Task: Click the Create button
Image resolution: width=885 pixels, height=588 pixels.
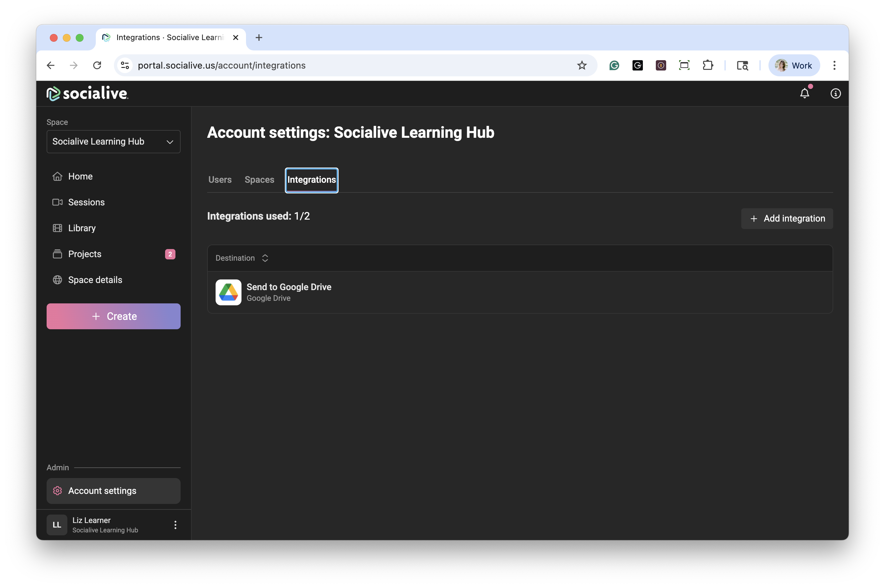Action: coord(113,316)
